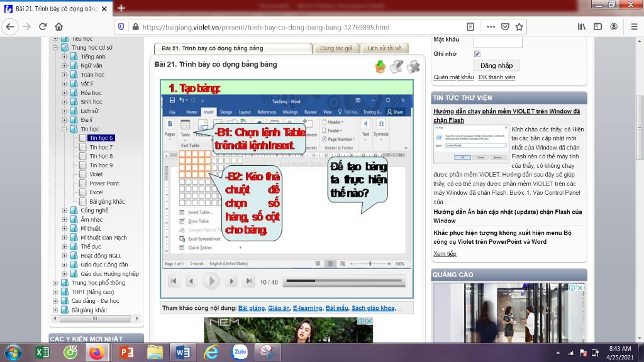Open Excel from the taskbar
This screenshot has height=362, width=644.
coord(42,353)
